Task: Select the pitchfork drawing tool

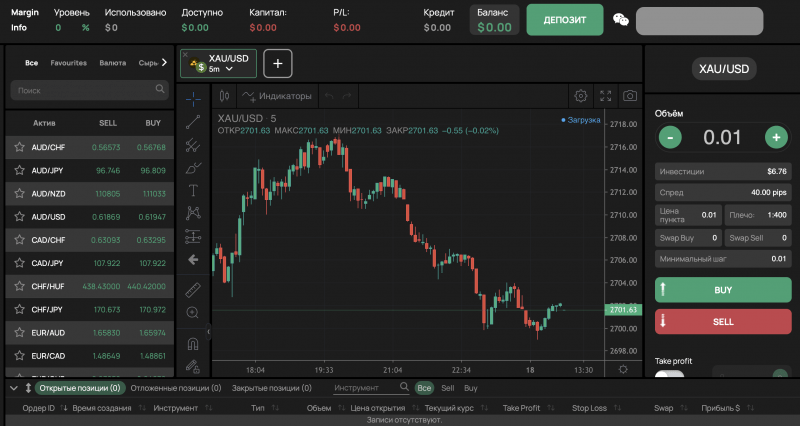Action: [x=193, y=145]
